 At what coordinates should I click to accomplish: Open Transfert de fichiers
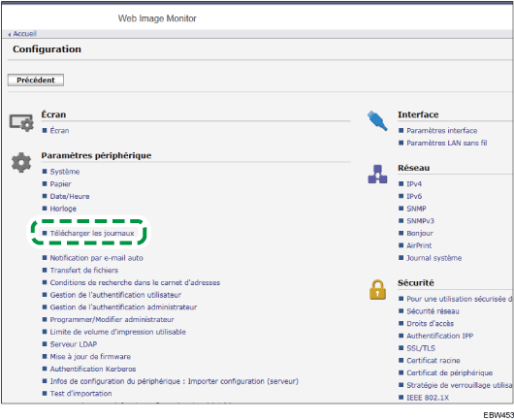tap(84, 271)
